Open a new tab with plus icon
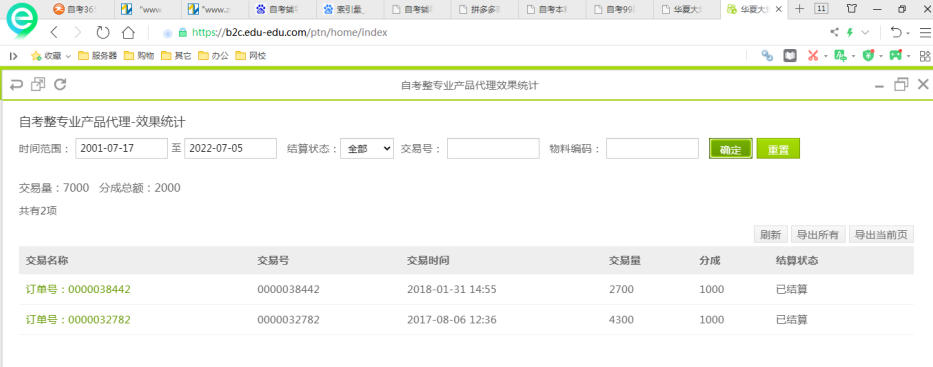The width and height of the screenshot is (933, 367). (800, 9)
